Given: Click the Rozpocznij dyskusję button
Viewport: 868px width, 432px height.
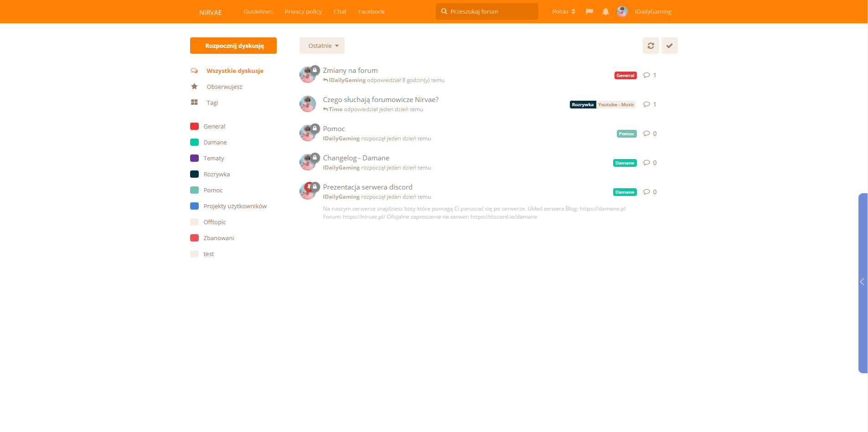Looking at the screenshot, I should pyautogui.click(x=233, y=46).
